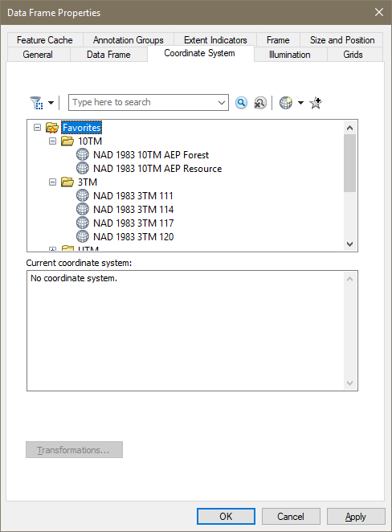
Task: Click the 10TM folder icon
Action: [x=67, y=141]
